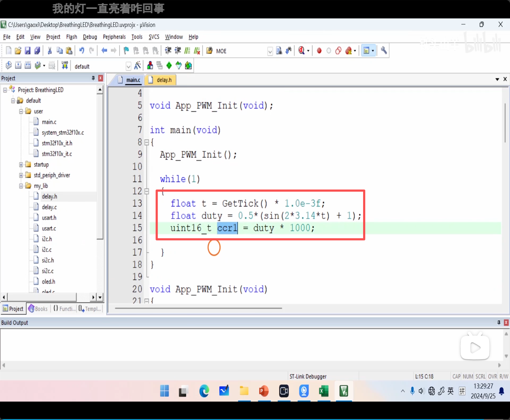Click the Open file icon
The image size is (510, 420).
18,51
